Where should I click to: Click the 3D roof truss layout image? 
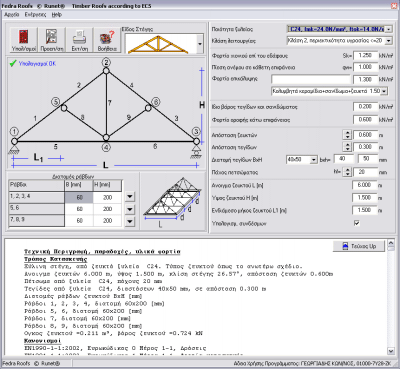[173, 202]
